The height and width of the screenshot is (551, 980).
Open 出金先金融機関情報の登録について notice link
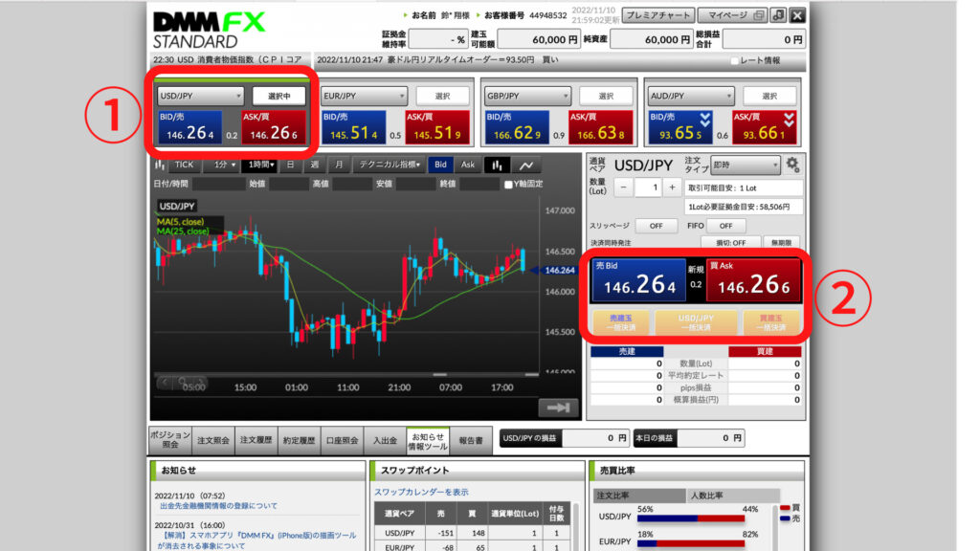[x=218, y=506]
